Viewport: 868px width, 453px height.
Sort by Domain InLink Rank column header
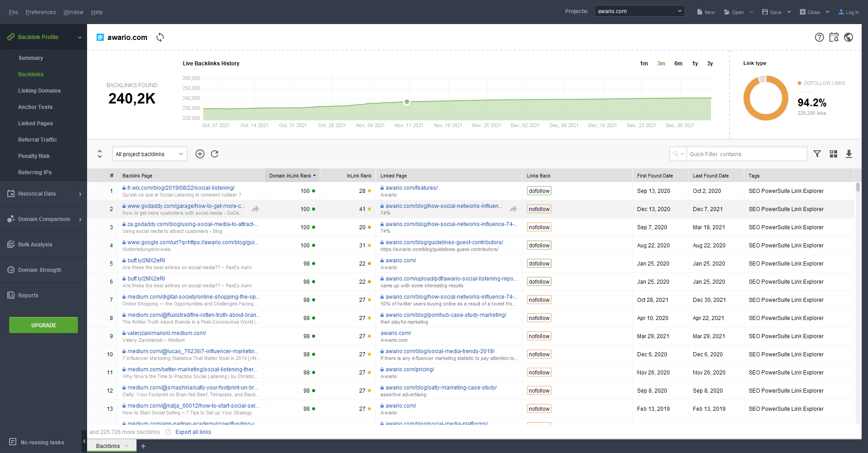click(x=292, y=176)
